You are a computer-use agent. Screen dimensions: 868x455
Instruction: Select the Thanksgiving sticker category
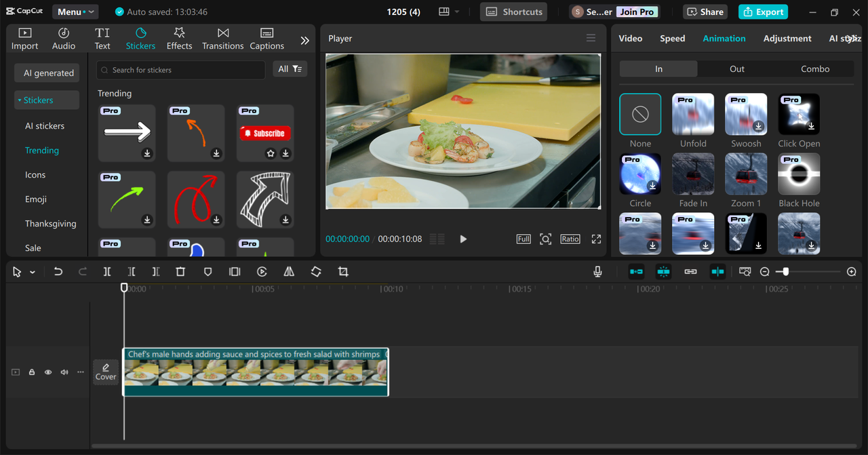coord(50,223)
